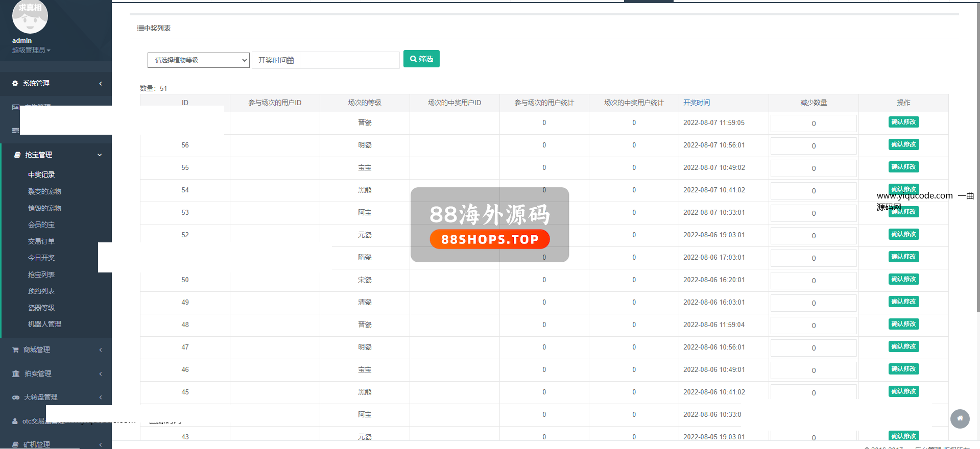Click the gear icon beside 系统管理

15,83
